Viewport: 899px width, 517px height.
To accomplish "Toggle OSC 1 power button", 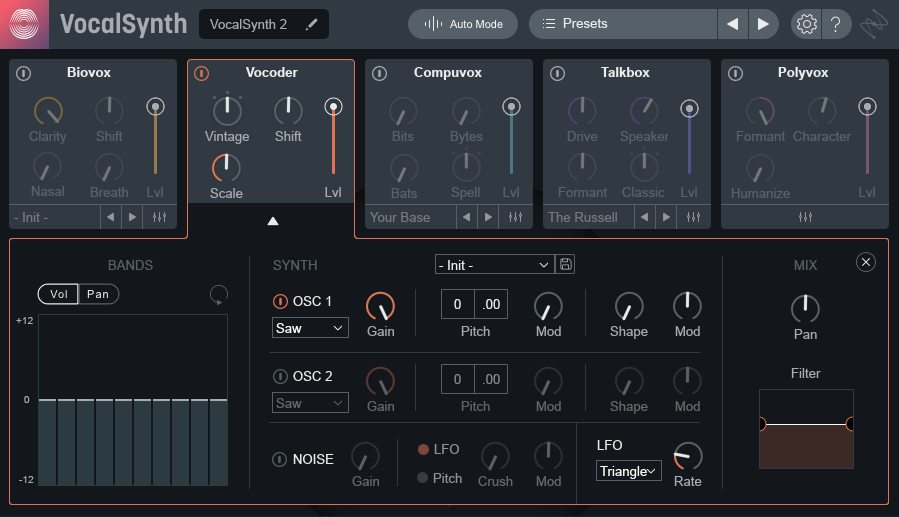I will coord(280,301).
